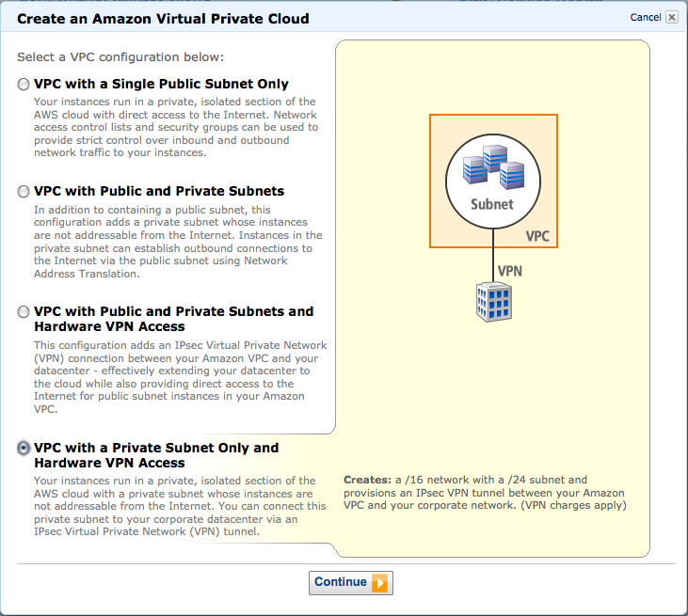Image resolution: width=688 pixels, height=616 pixels.
Task: Click the 'Creates:' summary text
Action: click(485, 493)
